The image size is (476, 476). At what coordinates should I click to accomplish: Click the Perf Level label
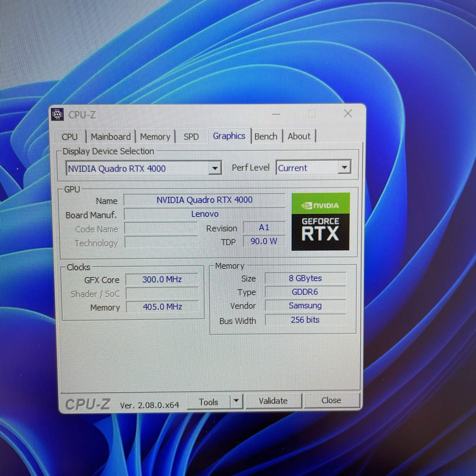251,168
